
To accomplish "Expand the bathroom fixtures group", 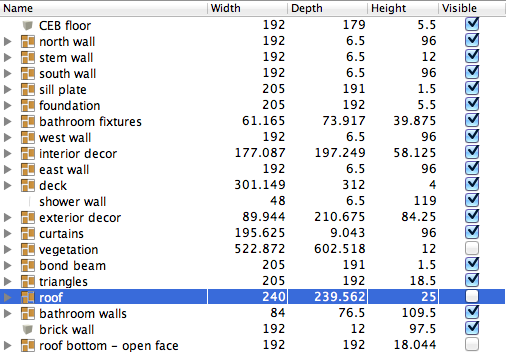I will 7,122.
